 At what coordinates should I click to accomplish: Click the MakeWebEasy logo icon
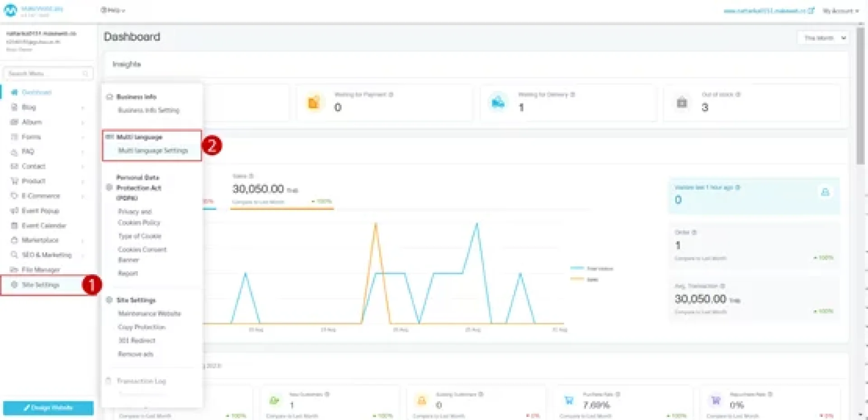coord(10,10)
